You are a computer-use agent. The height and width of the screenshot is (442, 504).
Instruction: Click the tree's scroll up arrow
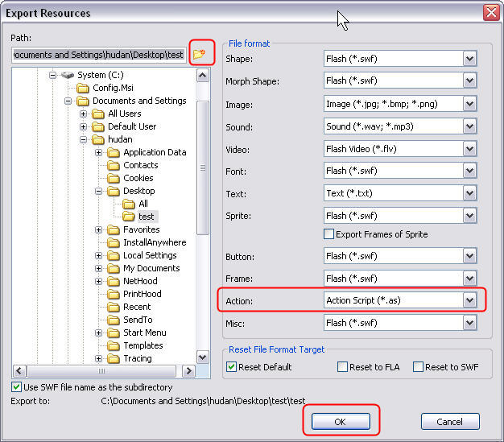pyautogui.click(x=203, y=76)
